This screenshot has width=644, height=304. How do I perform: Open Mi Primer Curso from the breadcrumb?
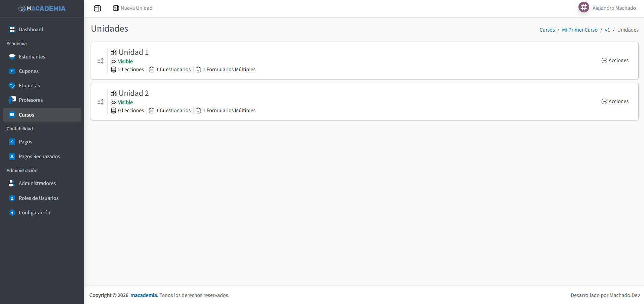(580, 30)
